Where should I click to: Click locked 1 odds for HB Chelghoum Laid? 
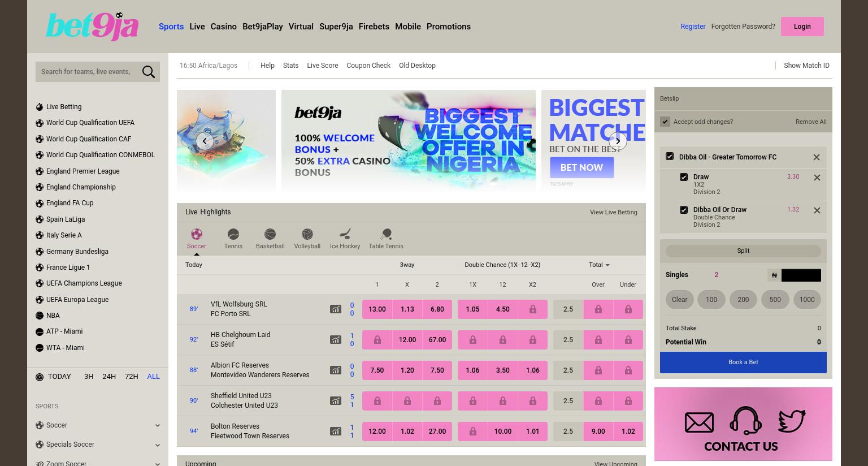coord(377,340)
